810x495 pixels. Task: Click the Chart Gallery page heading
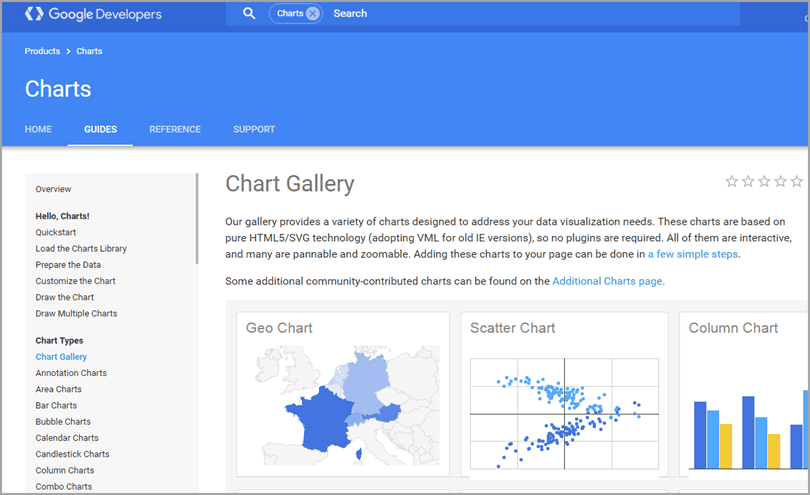[x=290, y=184]
